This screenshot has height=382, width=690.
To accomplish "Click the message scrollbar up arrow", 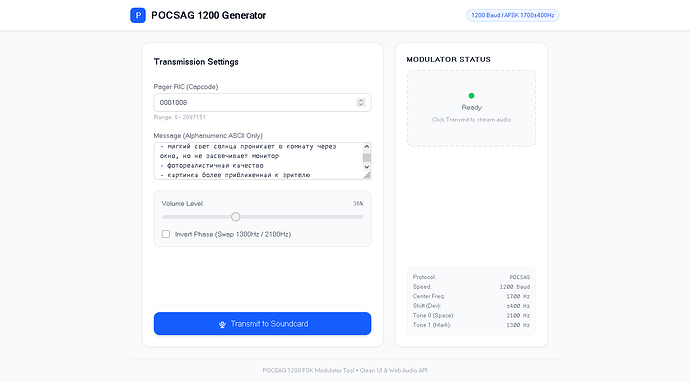I will tap(367, 147).
